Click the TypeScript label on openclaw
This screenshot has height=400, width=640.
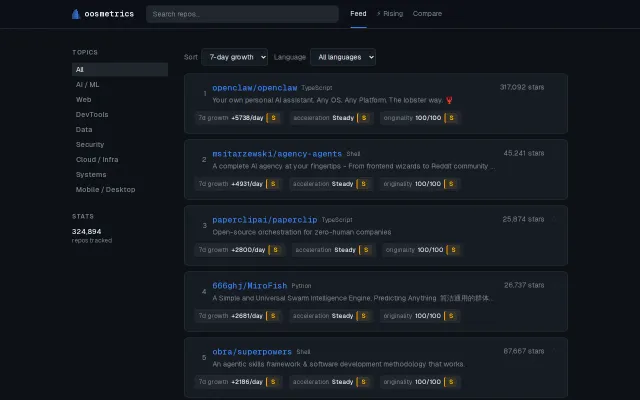(317, 88)
